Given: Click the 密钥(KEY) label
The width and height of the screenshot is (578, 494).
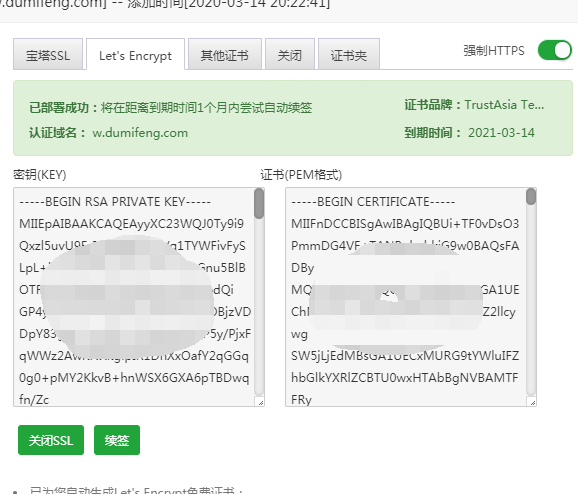Looking at the screenshot, I should 40,174.
